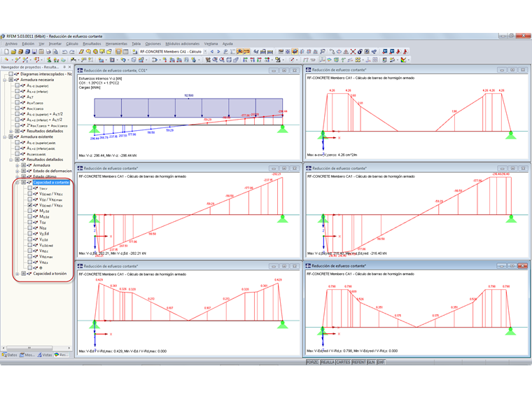Click the view in X direction icon
This screenshot has height=399, width=532.
245,59
